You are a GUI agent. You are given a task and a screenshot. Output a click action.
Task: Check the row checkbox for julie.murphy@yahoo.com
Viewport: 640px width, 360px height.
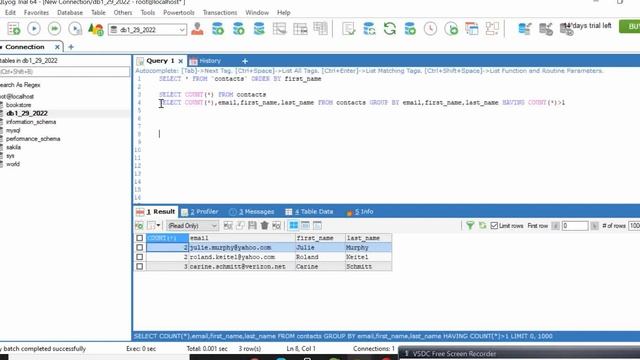[140, 247]
